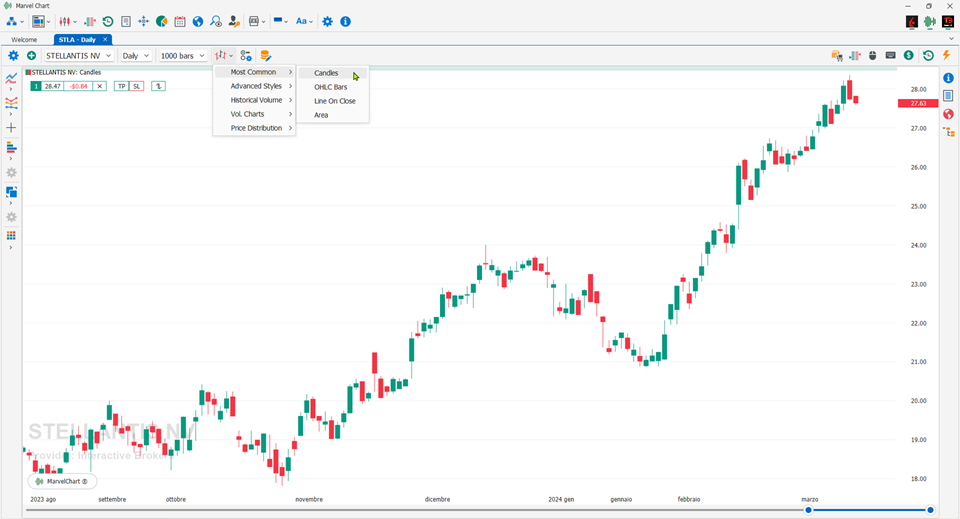Open the calendar icon in top toolbar
The image size is (960, 519).
click(x=179, y=21)
